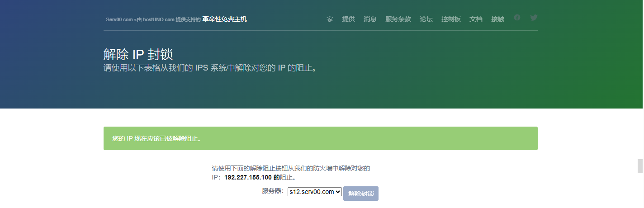This screenshot has width=644, height=208.
Task: Click the 文档 menu item
Action: click(x=476, y=19)
